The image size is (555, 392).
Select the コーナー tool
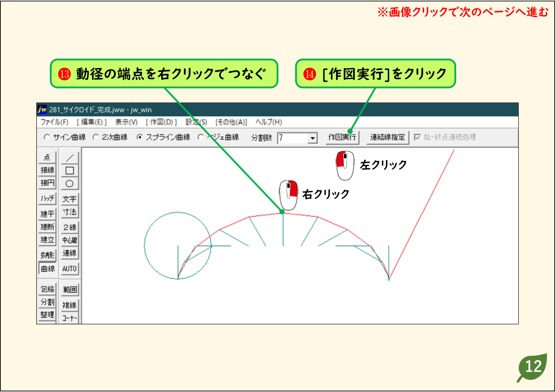point(70,317)
